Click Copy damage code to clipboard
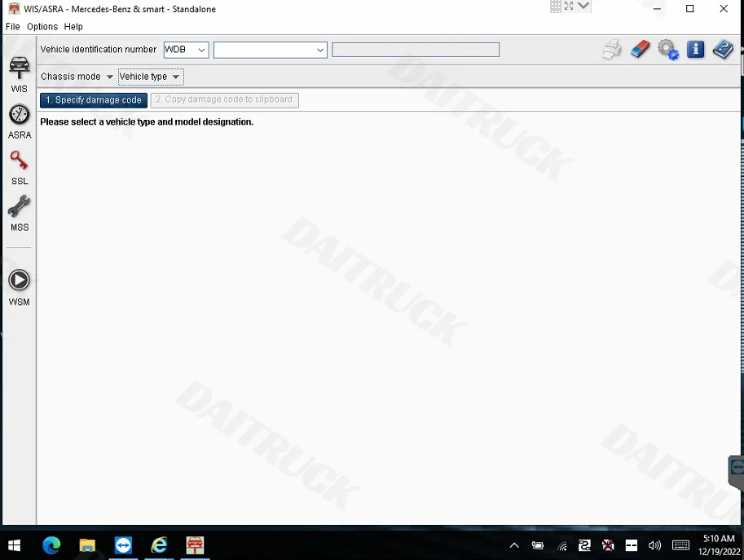The height and width of the screenshot is (560, 744). [x=224, y=100]
